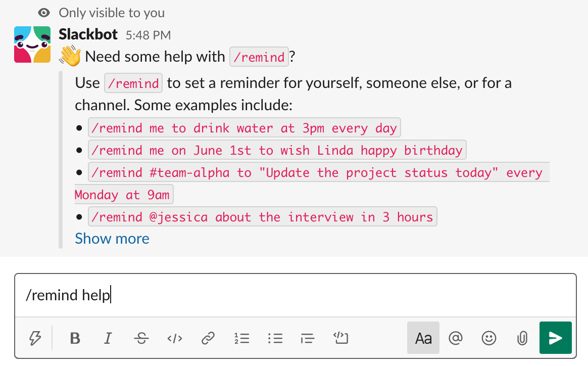Apply strikethrough formatting
Image resolution: width=588 pixels, height=366 pixels.
pos(141,338)
